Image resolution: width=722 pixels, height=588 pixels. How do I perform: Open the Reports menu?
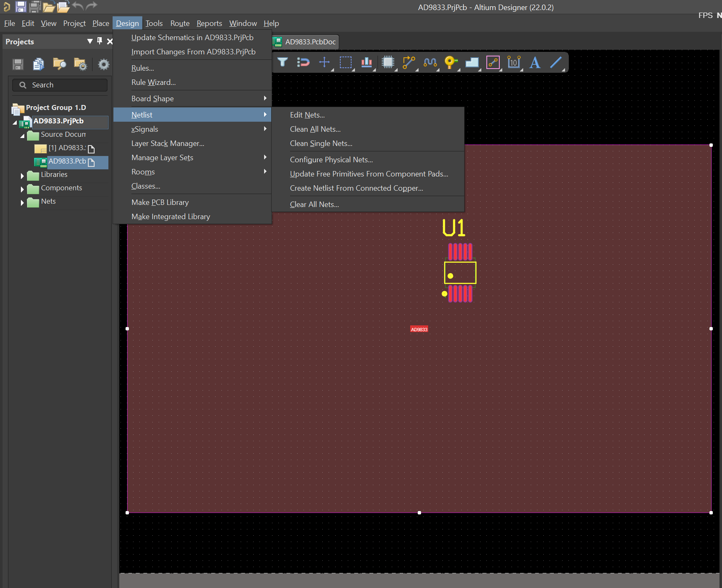click(209, 23)
